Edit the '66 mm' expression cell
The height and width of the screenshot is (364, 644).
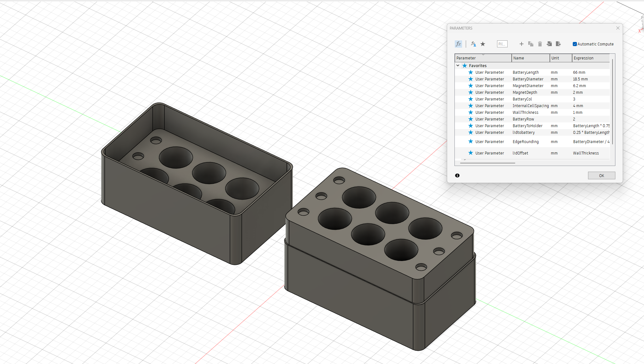coord(579,72)
